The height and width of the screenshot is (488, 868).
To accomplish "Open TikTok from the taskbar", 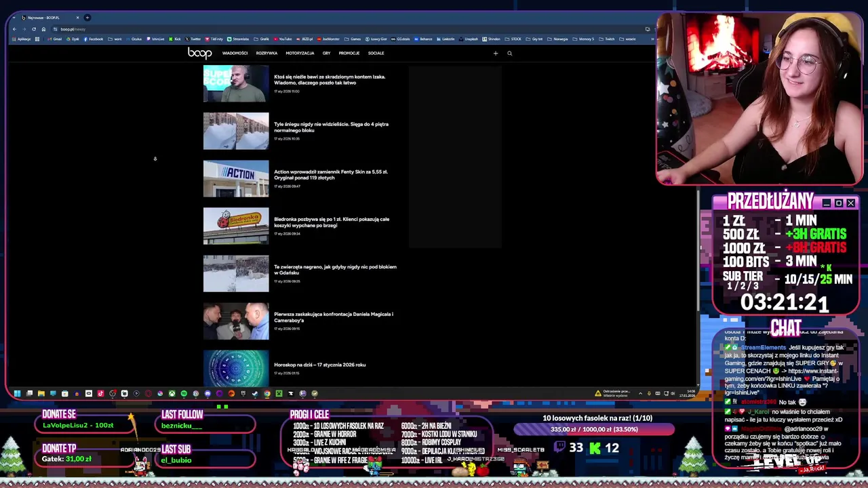I will tap(100, 393).
